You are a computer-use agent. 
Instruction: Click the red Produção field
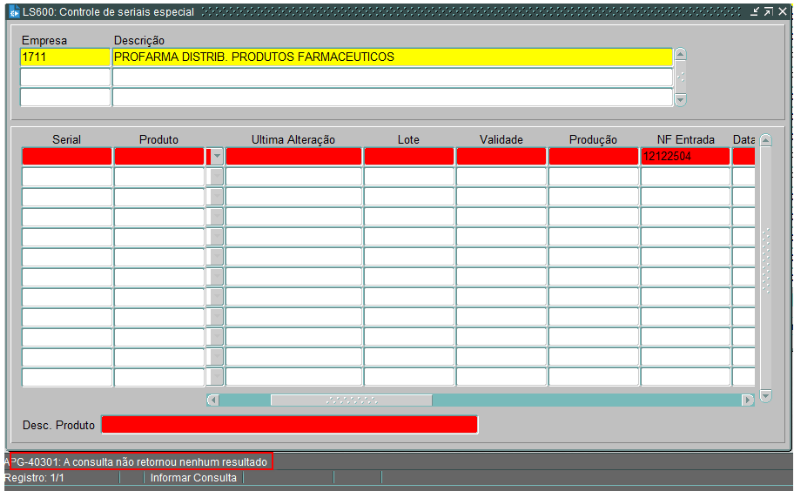coord(593,156)
